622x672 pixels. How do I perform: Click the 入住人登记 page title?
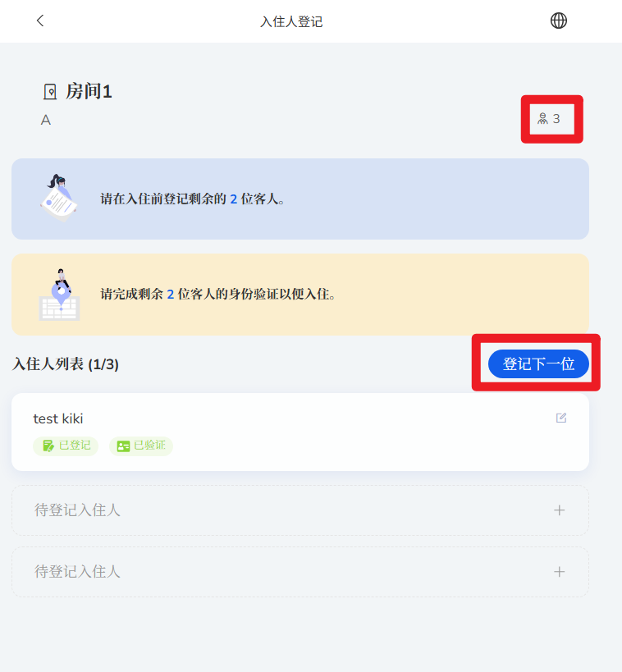click(291, 21)
